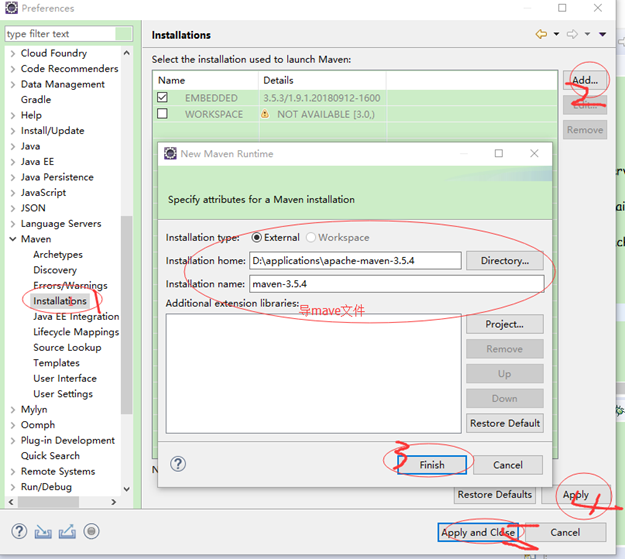Image resolution: width=625 pixels, height=559 pixels.
Task: Click the Restore Defaults button
Action: click(495, 495)
